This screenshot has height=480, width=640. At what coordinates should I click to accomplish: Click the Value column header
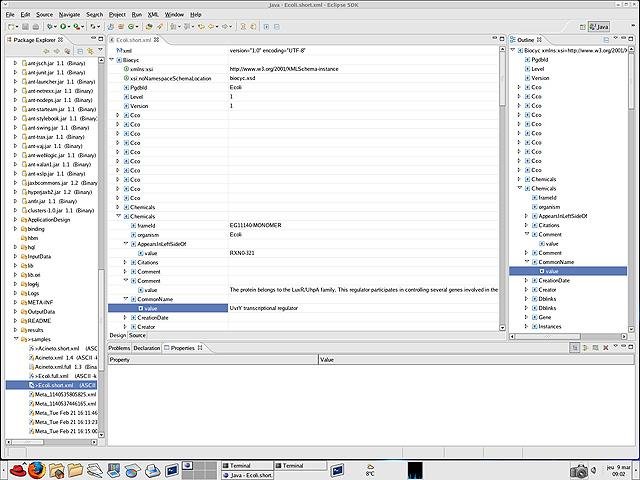476,360
